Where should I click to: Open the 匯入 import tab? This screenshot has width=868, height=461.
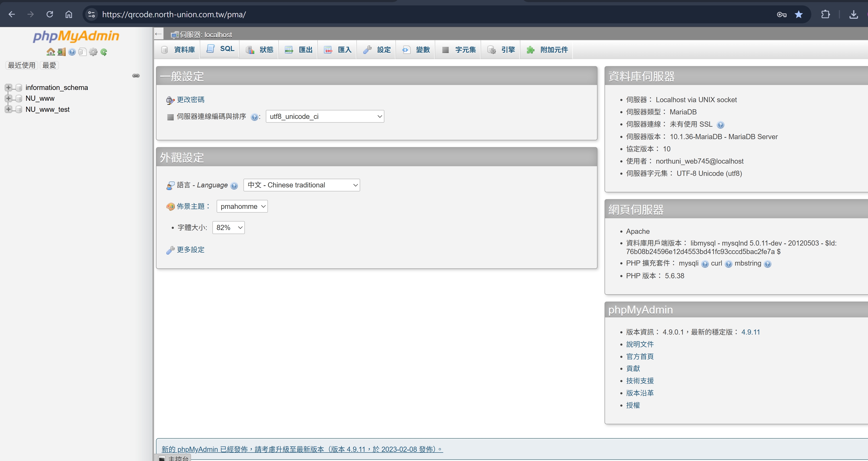(337, 50)
